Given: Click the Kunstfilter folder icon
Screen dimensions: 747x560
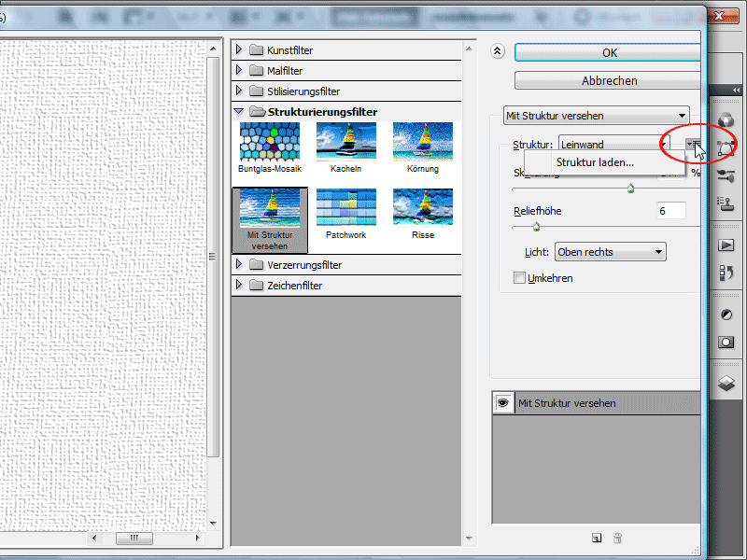Looking at the screenshot, I should click(256, 50).
